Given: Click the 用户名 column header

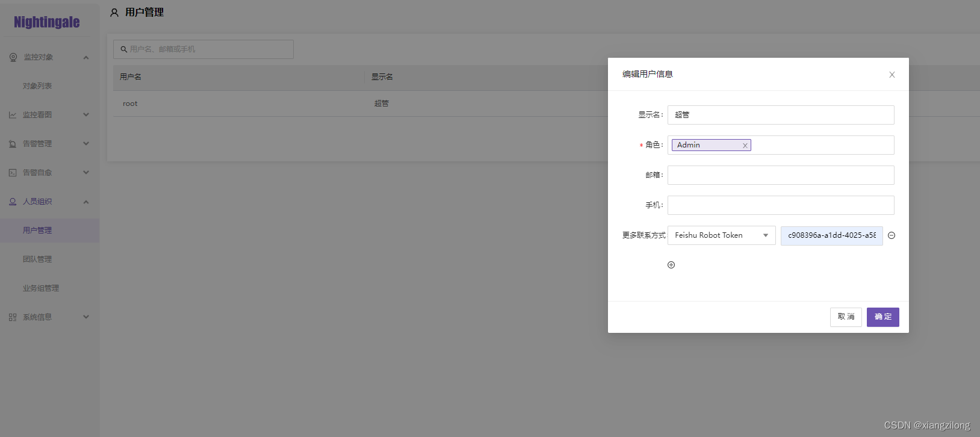Looking at the screenshot, I should (131, 77).
